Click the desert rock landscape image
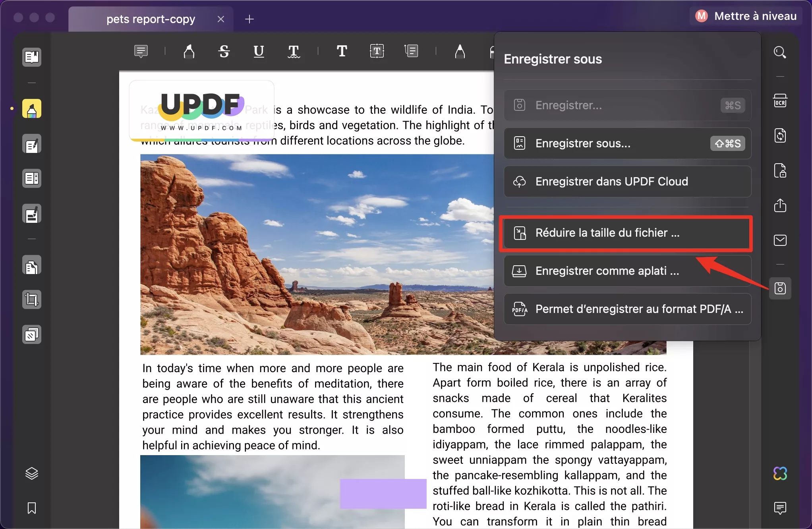The image size is (812, 529). pyautogui.click(x=317, y=254)
